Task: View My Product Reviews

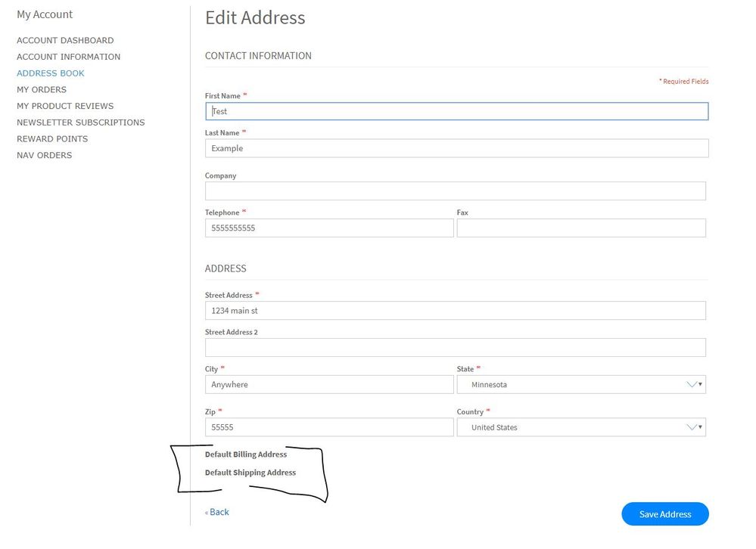Action: 65,106
